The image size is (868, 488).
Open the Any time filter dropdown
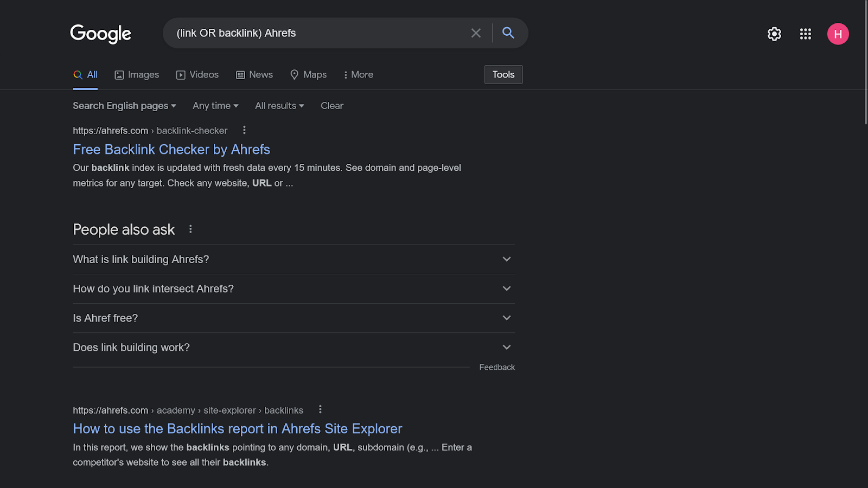[x=215, y=106]
